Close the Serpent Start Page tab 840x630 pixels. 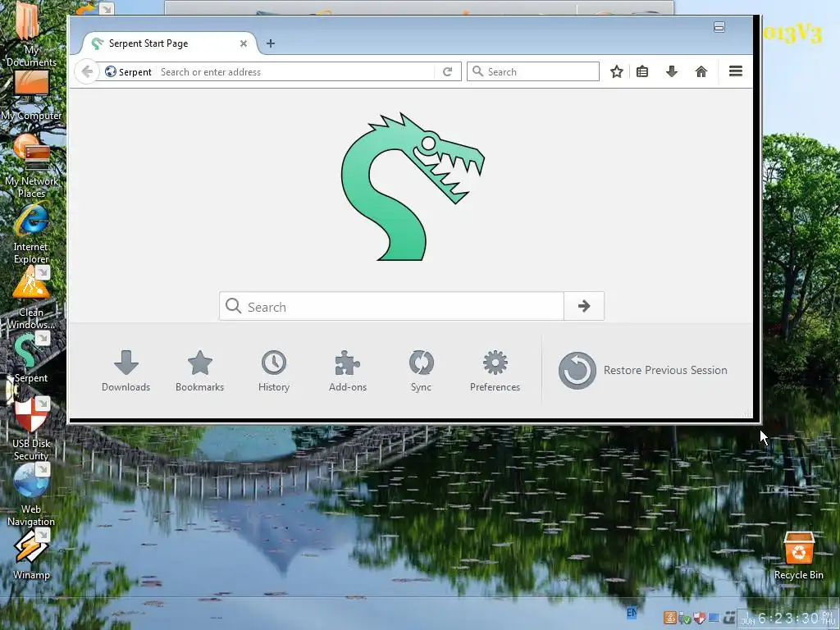click(x=243, y=44)
